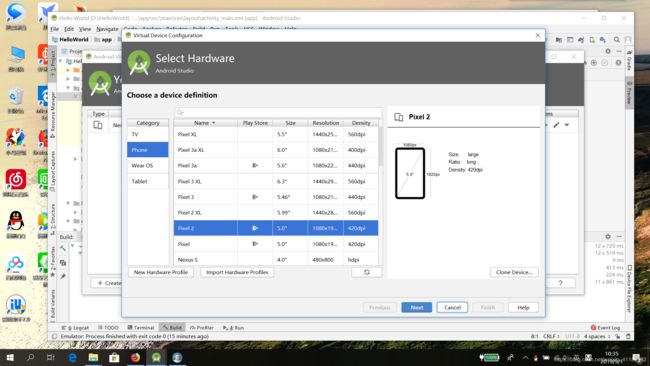Choose the Pixel device row
This screenshot has height=366, width=650.
point(276,244)
